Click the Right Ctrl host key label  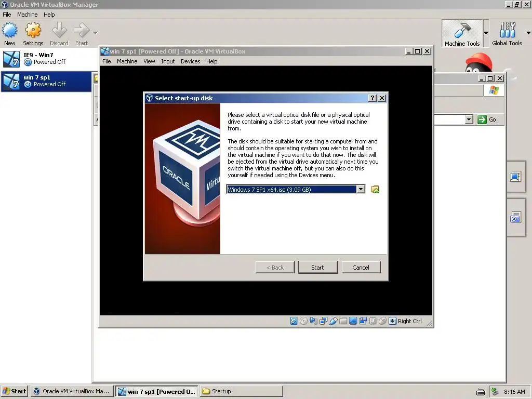[x=410, y=321]
